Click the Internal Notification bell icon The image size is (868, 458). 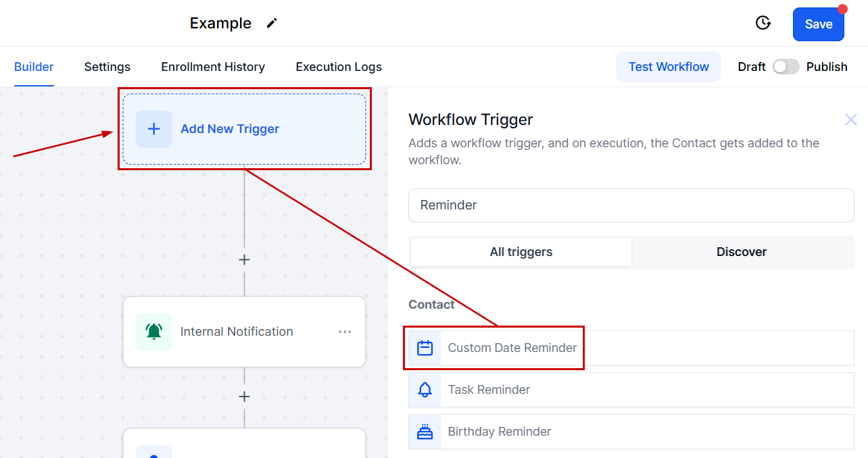tap(154, 332)
